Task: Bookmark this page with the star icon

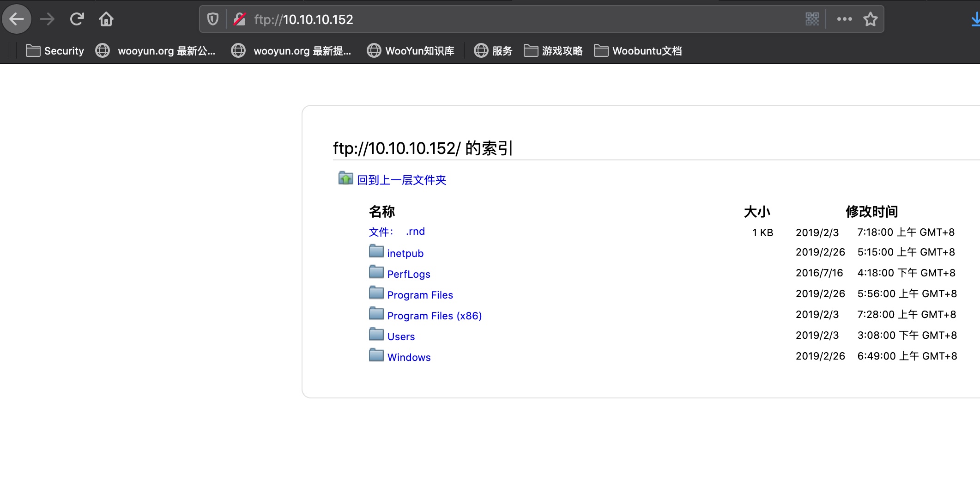Action: coord(870,19)
